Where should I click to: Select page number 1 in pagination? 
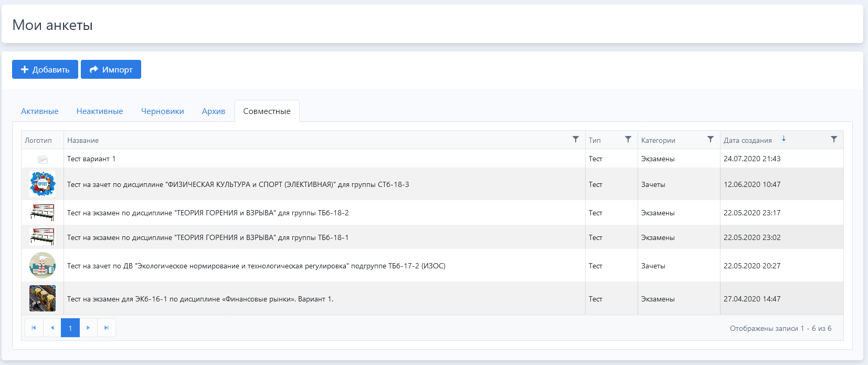(x=70, y=328)
